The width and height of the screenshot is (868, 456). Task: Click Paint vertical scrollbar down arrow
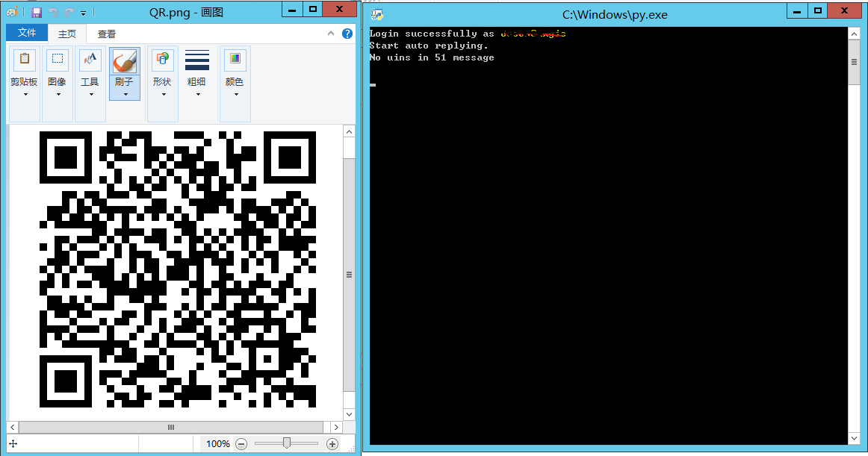[x=349, y=414]
